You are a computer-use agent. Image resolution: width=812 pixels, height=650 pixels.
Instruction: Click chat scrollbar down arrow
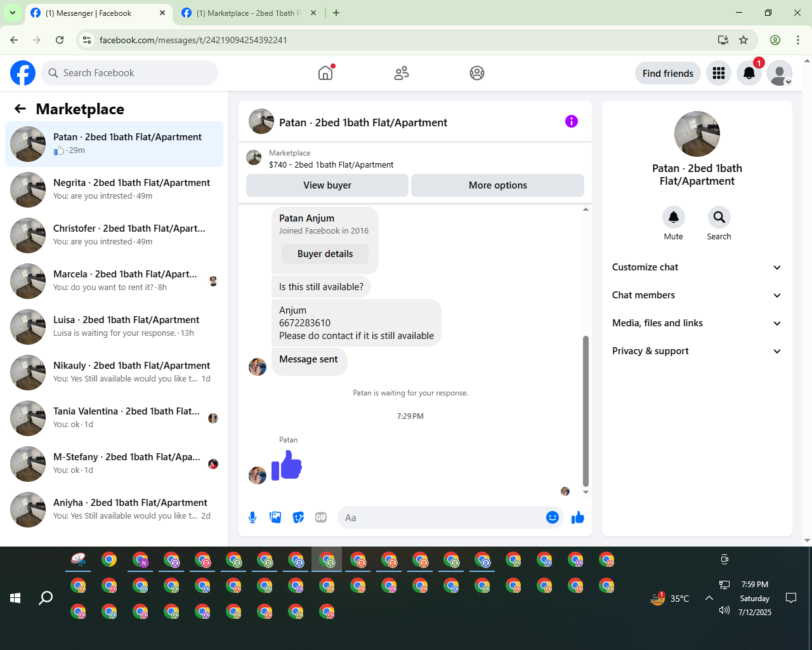point(586,492)
